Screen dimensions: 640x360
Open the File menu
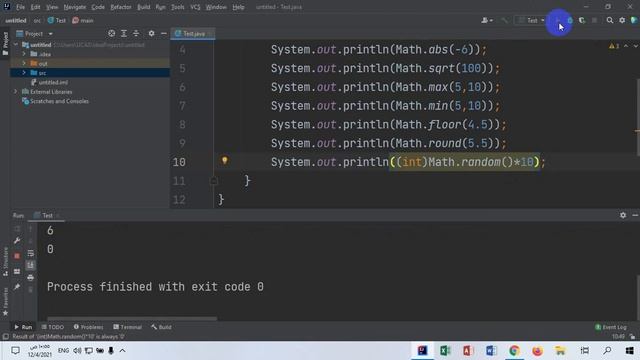pyautogui.click(x=20, y=7)
